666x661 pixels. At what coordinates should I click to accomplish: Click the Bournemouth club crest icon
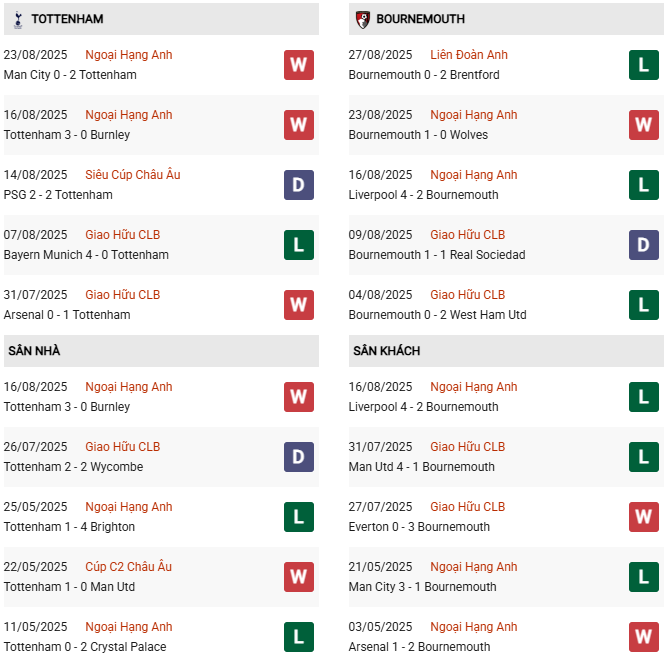pyautogui.click(x=362, y=19)
